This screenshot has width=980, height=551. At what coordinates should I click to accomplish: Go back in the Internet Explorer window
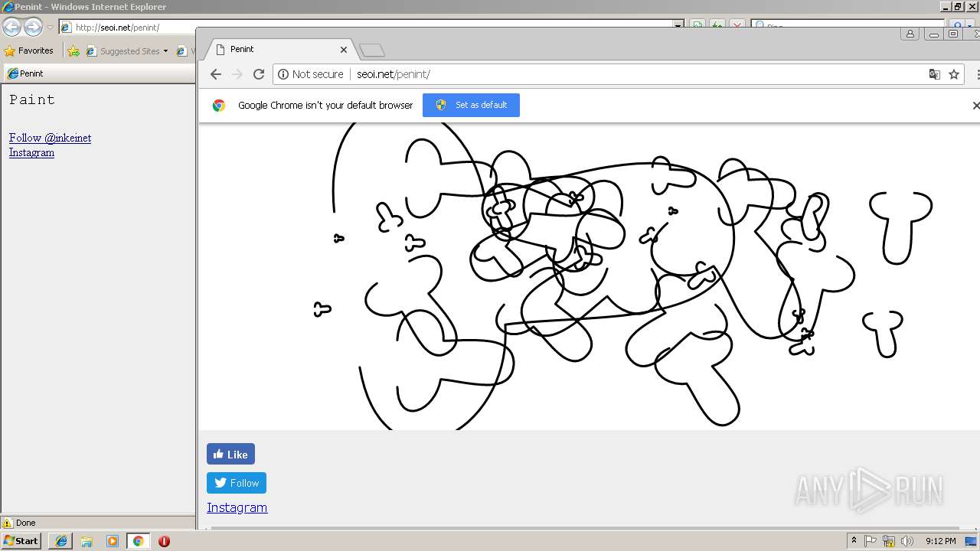coord(11,28)
